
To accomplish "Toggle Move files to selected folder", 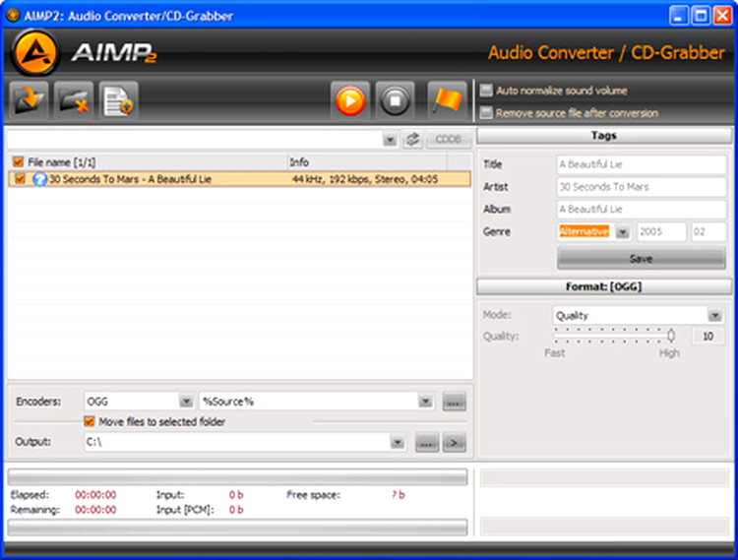I will coord(89,421).
